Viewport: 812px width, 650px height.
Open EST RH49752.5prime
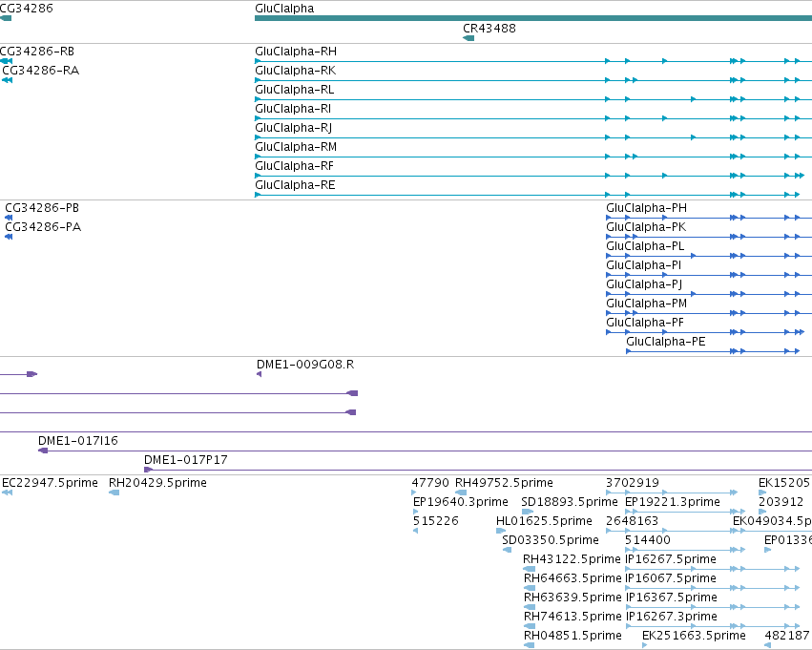click(x=504, y=483)
